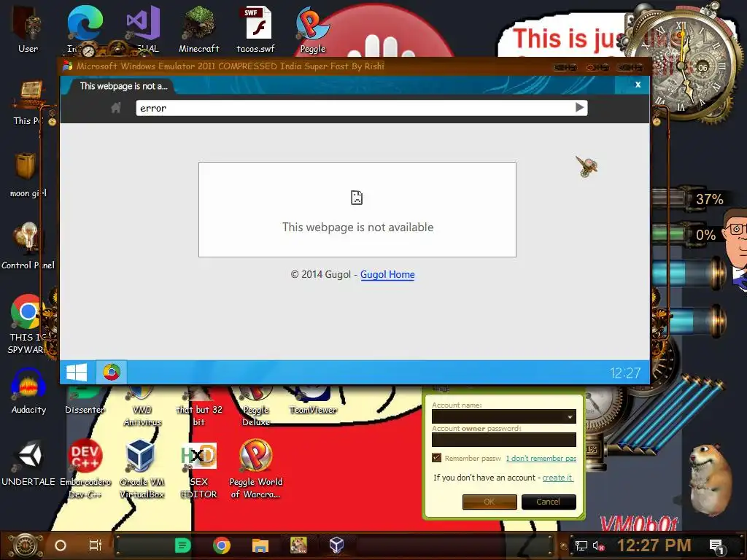Select the 'This webpage is not a...' tab
The width and height of the screenshot is (747, 560).
point(123,86)
